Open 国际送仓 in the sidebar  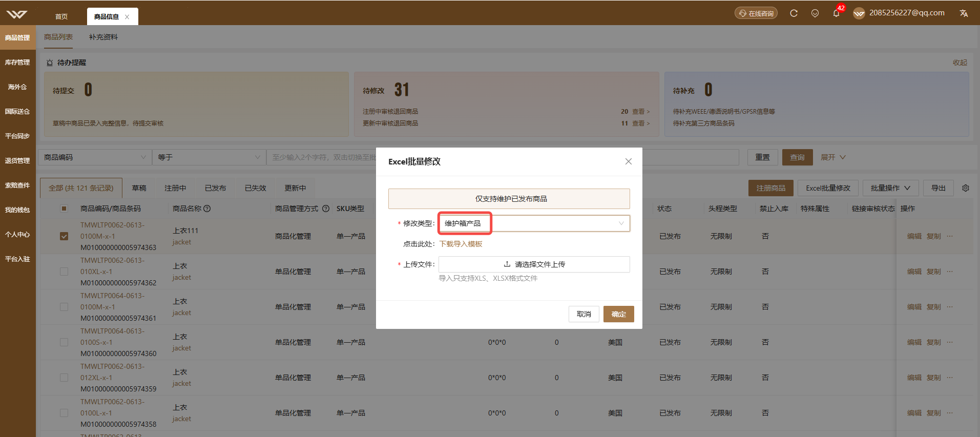tap(17, 112)
